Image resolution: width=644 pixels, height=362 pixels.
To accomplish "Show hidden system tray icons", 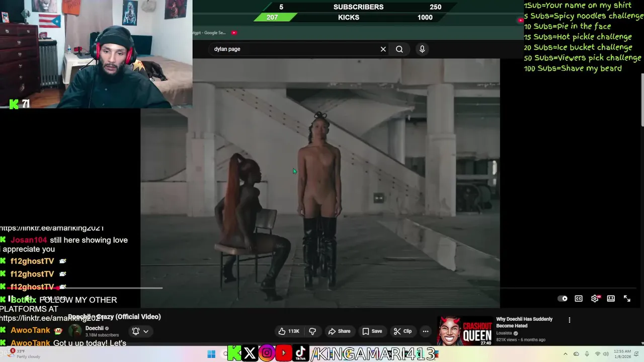I will click(565, 354).
